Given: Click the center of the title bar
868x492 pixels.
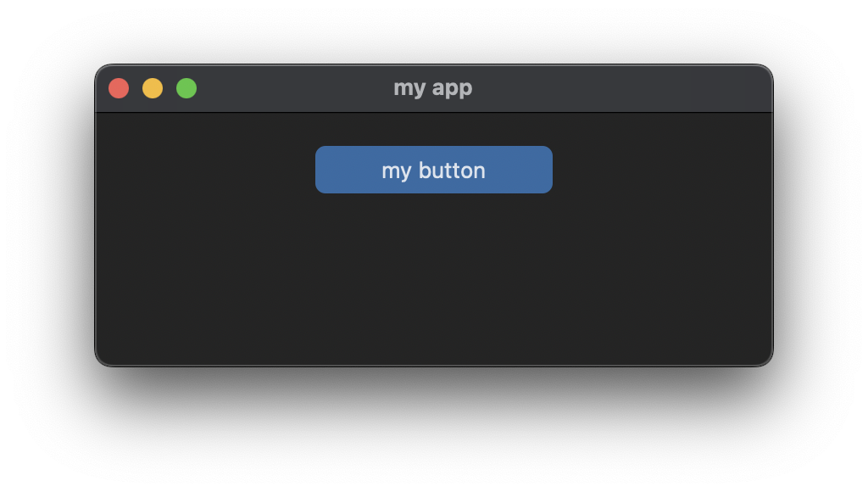Looking at the screenshot, I should [433, 87].
